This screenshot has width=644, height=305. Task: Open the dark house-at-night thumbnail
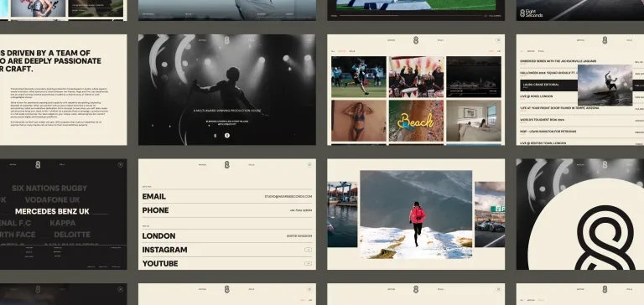pyautogui.click(x=474, y=77)
